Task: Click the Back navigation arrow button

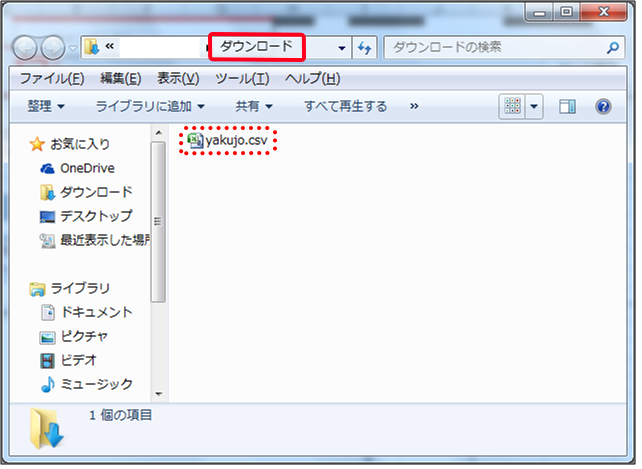Action: click(x=27, y=48)
